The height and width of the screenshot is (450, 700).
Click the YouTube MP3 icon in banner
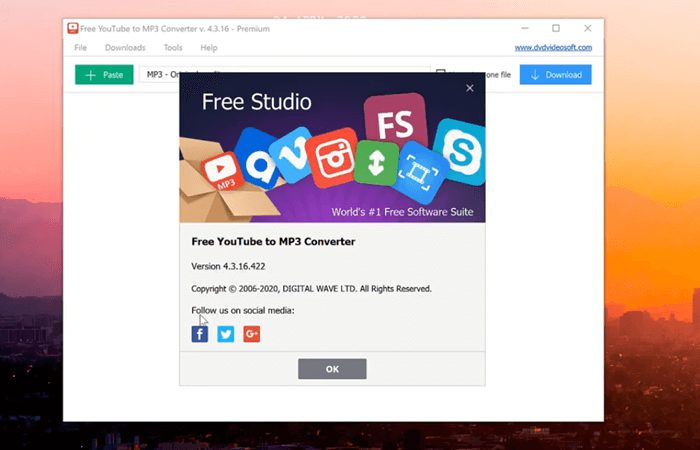tap(222, 172)
